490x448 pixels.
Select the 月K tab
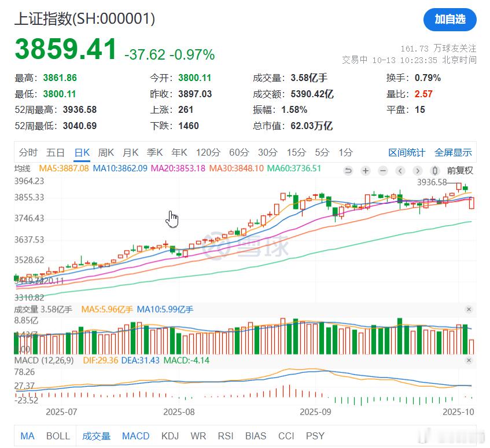coord(130,153)
